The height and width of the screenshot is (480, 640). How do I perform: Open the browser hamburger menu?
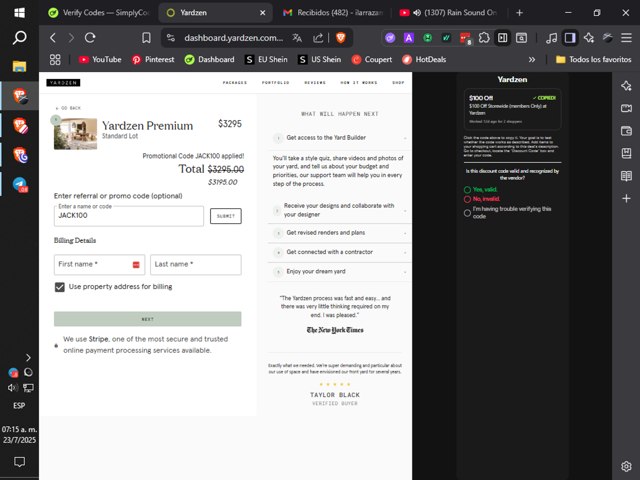626,38
